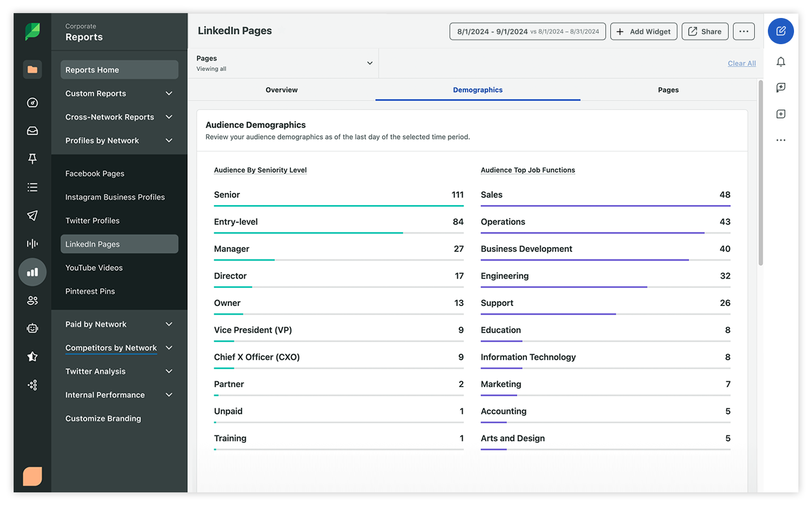This screenshot has width=812, height=506.
Task: Click the Sprout Social leaf logo
Action: 32,31
